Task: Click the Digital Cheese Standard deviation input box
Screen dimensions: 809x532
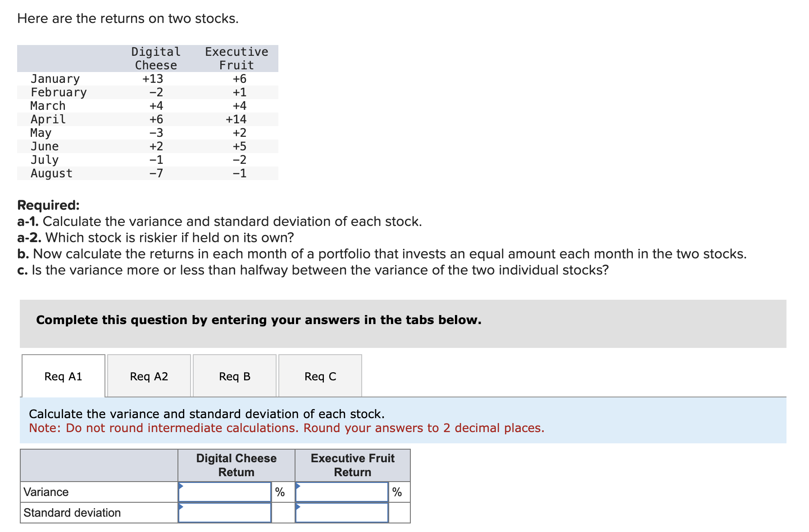Action: [225, 512]
